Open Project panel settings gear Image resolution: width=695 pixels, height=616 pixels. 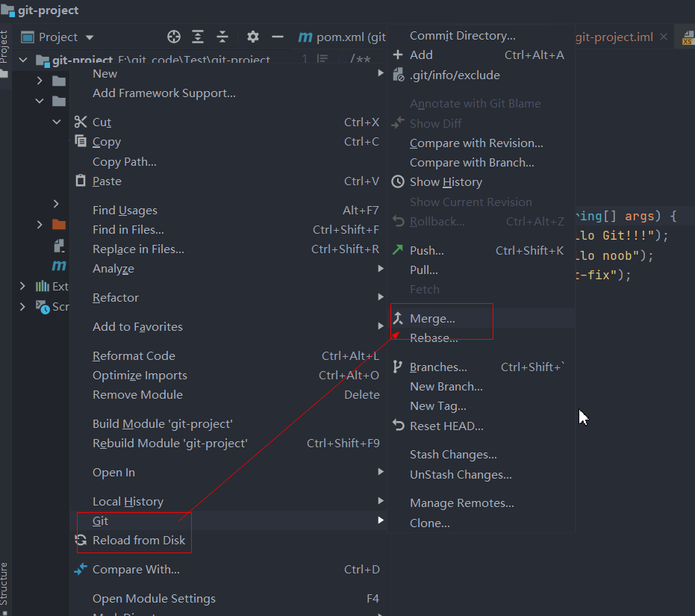(252, 37)
